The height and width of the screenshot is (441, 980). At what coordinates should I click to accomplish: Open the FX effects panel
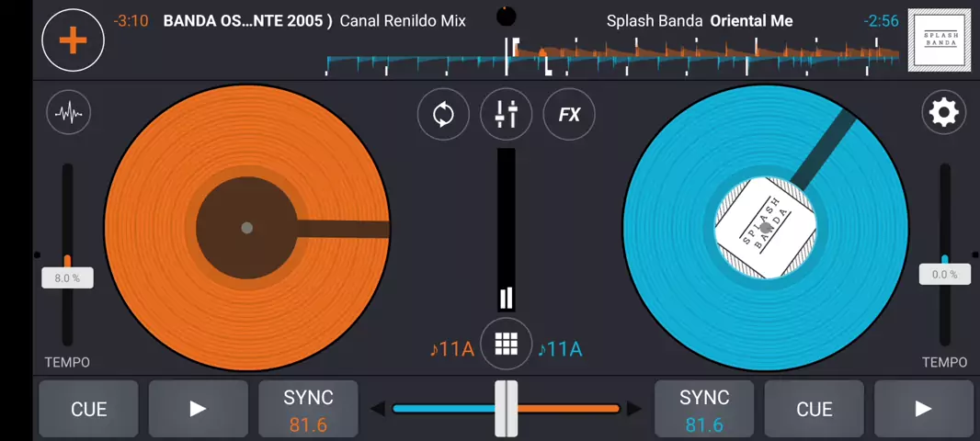click(569, 115)
